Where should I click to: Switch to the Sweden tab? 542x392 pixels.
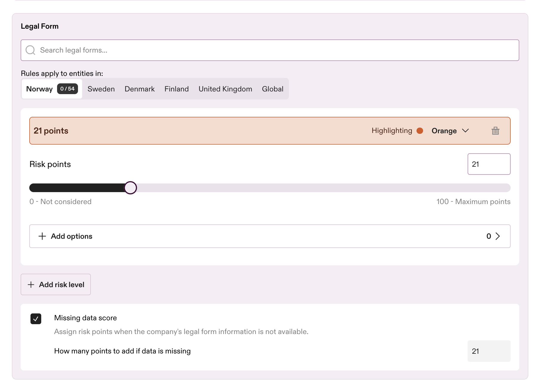tap(101, 89)
